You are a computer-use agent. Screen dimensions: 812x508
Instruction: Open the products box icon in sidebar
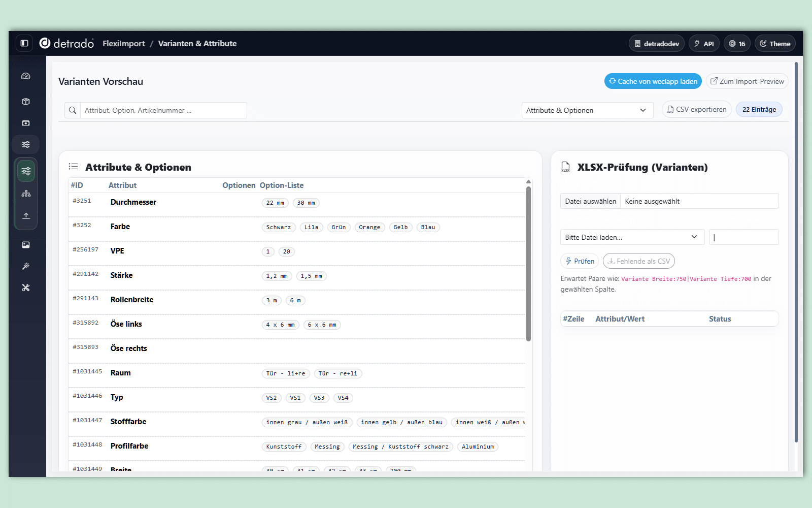click(x=26, y=102)
